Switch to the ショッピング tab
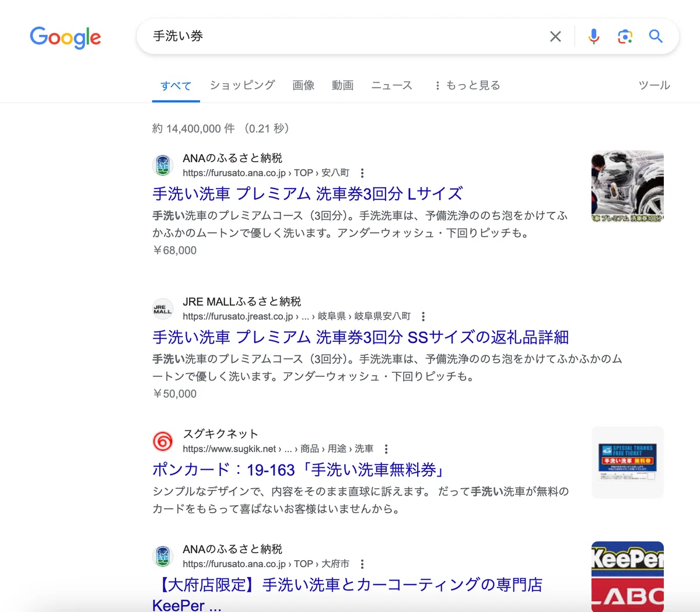Screen dimensions: 700x612 242,85
